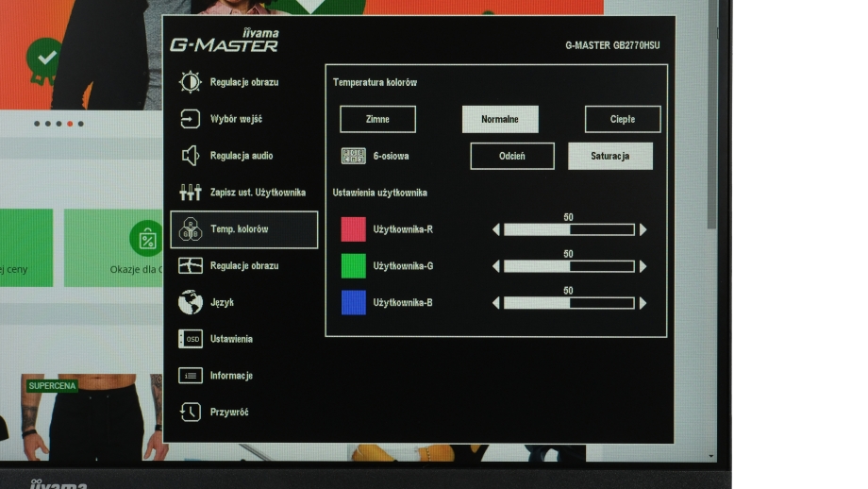Click the Język globe icon

190,302
